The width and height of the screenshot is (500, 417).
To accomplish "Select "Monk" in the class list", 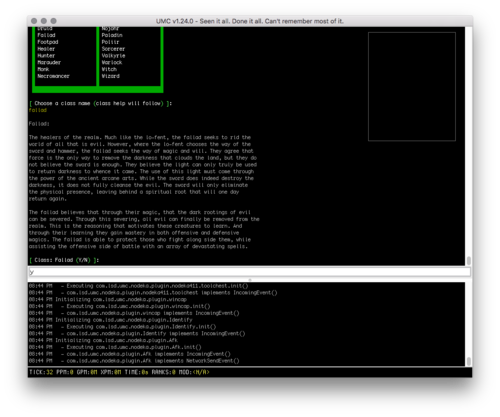I will click(x=43, y=69).
